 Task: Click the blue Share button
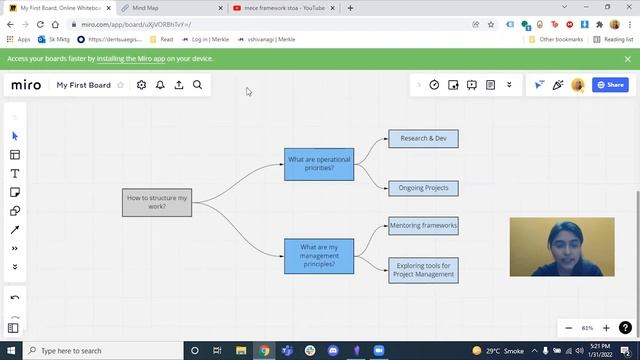(x=610, y=85)
